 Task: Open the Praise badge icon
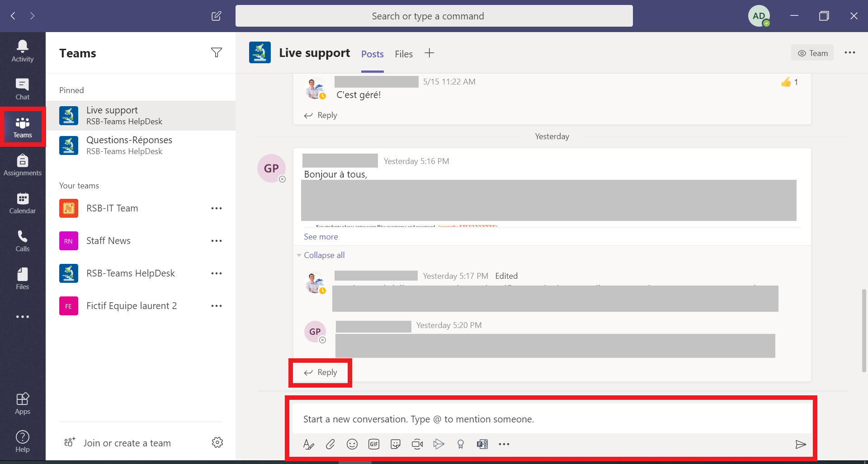click(x=461, y=445)
